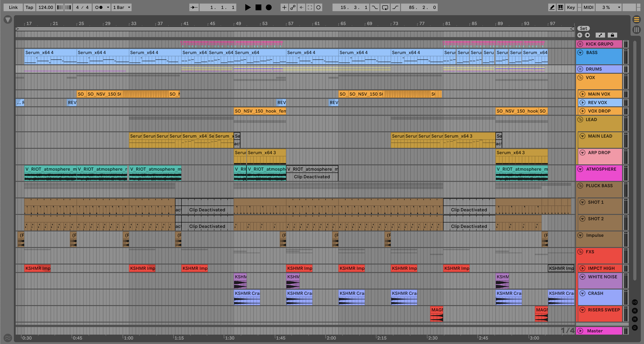Toggle Automation Arm link icon
Image resolution: width=644 pixels, height=344 pixels.
click(x=293, y=7)
